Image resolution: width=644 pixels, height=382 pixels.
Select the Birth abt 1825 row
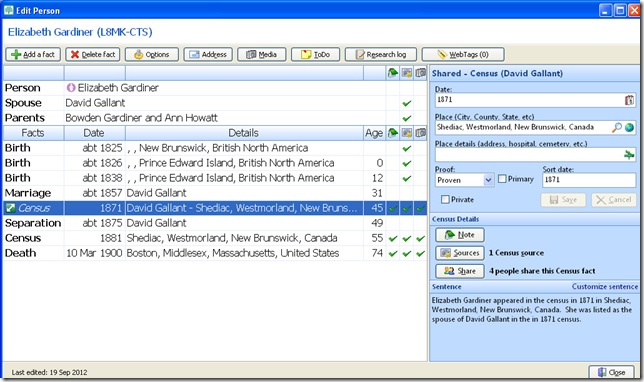tap(215, 148)
